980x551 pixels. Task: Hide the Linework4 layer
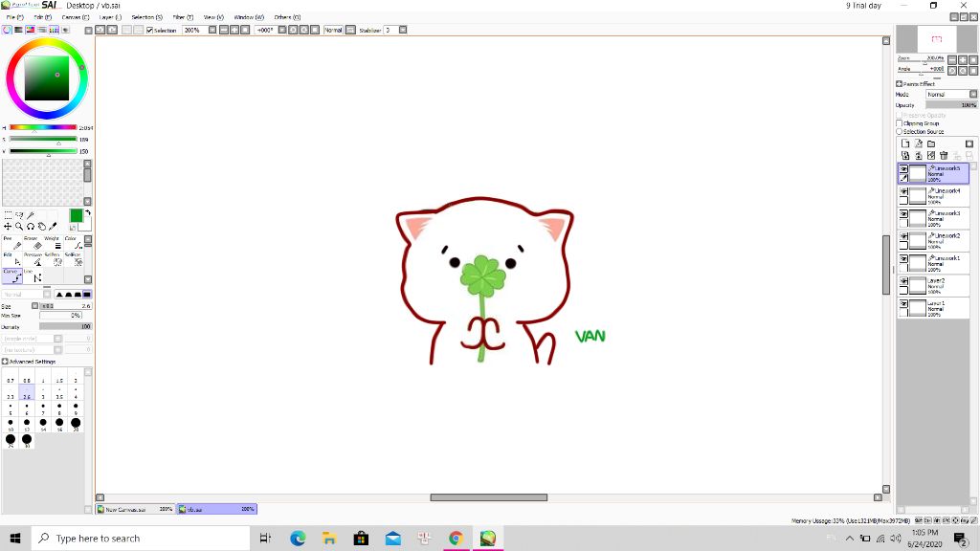903,191
